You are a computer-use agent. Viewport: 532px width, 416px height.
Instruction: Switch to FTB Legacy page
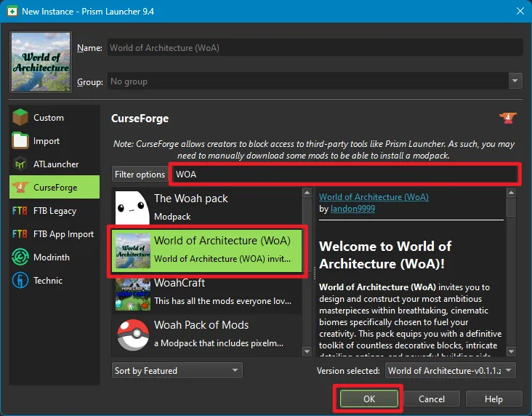pos(55,211)
